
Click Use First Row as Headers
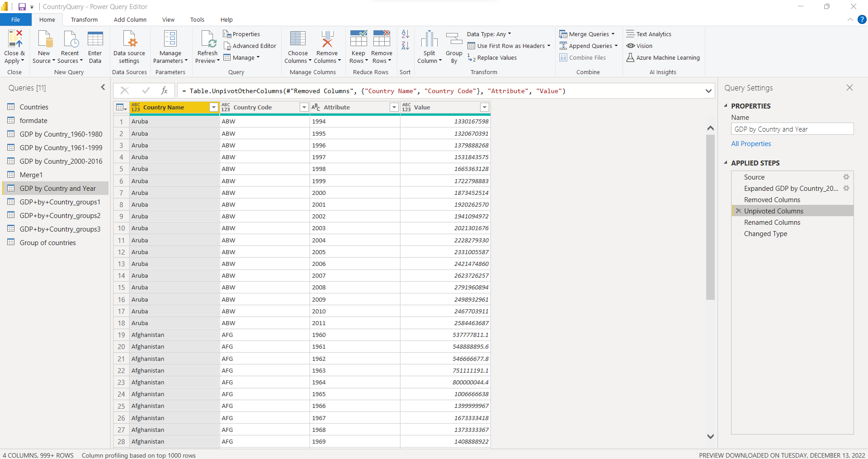[509, 46]
